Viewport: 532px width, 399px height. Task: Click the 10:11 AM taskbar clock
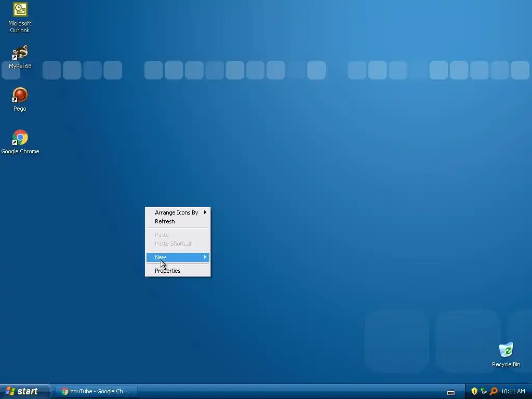click(x=513, y=391)
